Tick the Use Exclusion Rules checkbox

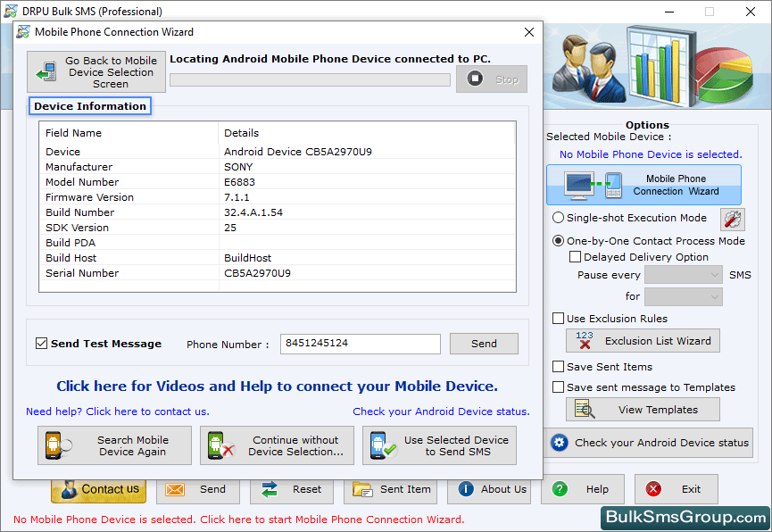pos(558,319)
